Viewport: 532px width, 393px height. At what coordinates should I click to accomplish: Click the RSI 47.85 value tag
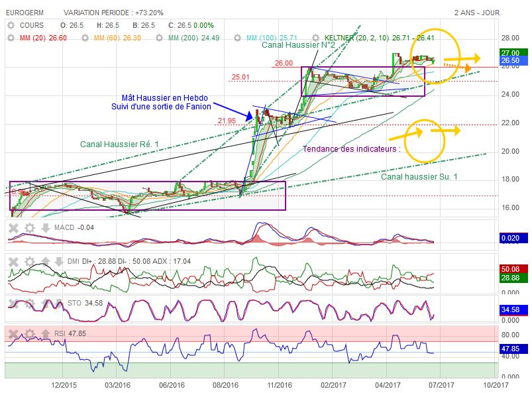[513, 349]
